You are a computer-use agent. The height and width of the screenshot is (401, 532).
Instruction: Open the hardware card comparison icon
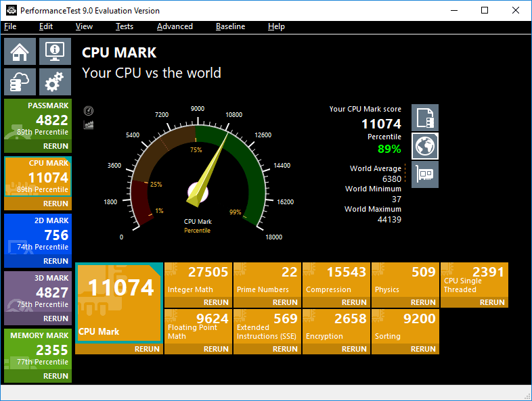point(425,174)
